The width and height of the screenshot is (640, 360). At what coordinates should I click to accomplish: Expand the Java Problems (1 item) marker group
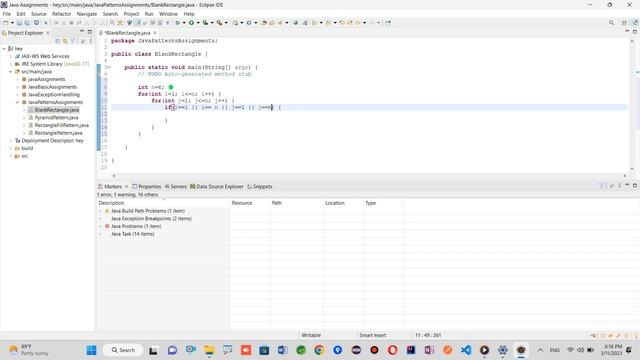point(100,226)
